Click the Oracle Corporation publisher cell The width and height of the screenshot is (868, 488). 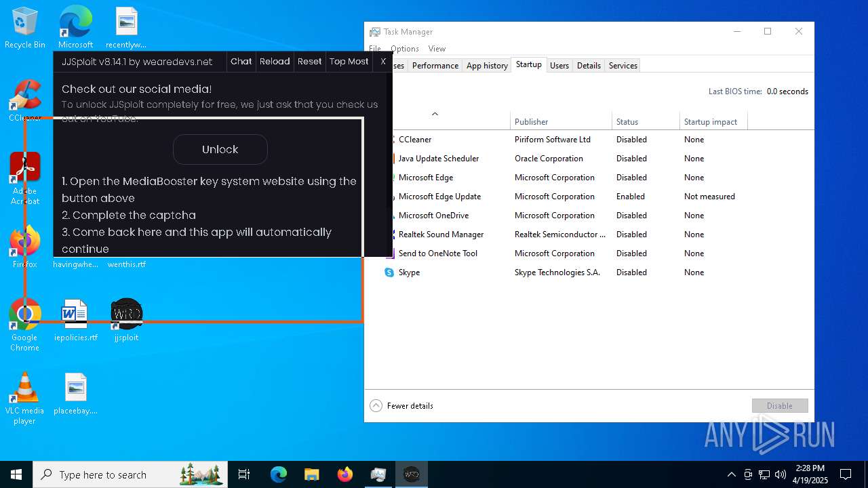(549, 159)
